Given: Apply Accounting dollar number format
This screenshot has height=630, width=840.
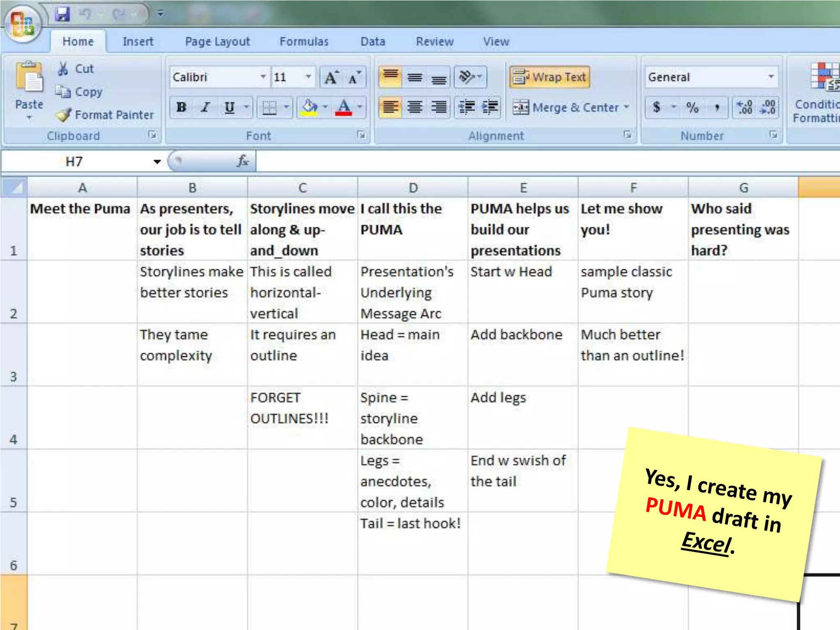Looking at the screenshot, I should pyautogui.click(x=657, y=107).
